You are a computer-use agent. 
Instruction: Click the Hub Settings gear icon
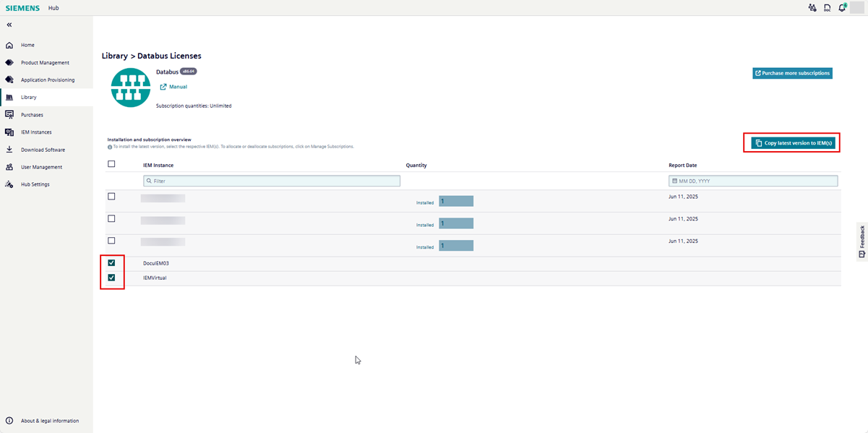coord(9,184)
